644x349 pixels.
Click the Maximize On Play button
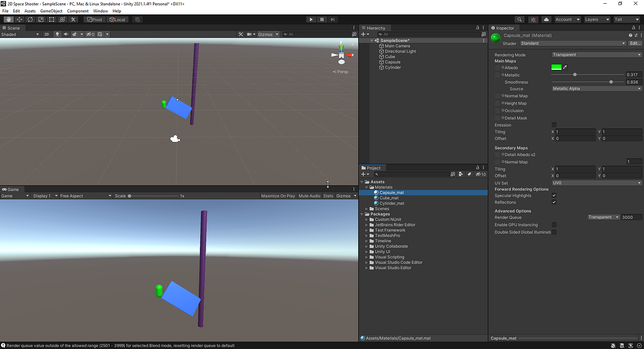tap(277, 195)
